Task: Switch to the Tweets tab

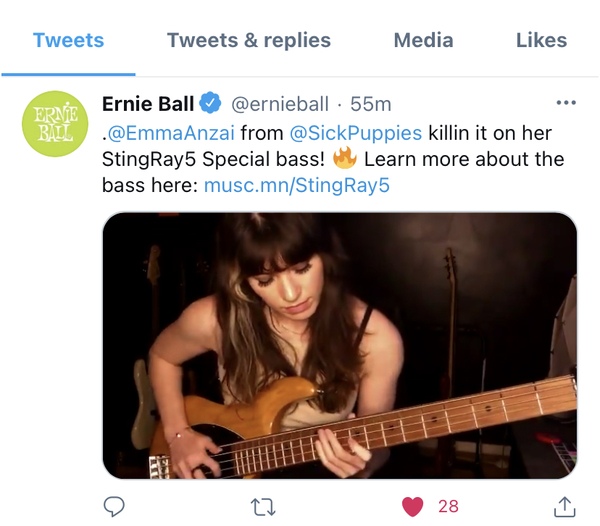Action: pyautogui.click(x=68, y=40)
